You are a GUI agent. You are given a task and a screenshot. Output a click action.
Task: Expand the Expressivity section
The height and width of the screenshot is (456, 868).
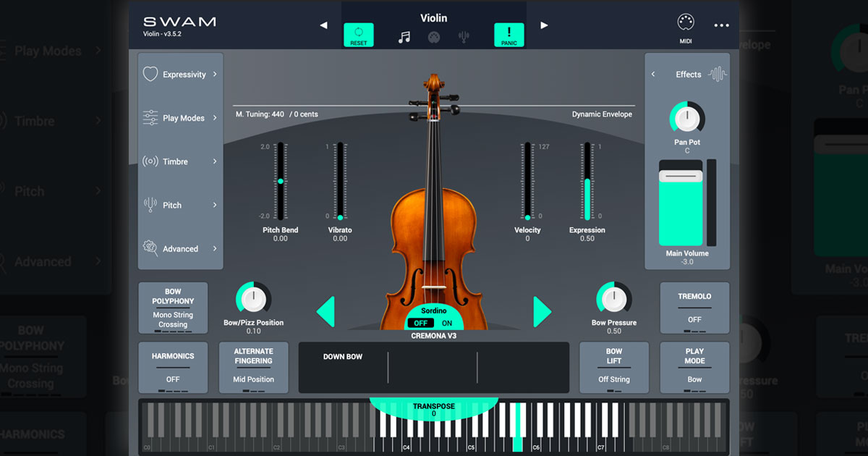(181, 75)
